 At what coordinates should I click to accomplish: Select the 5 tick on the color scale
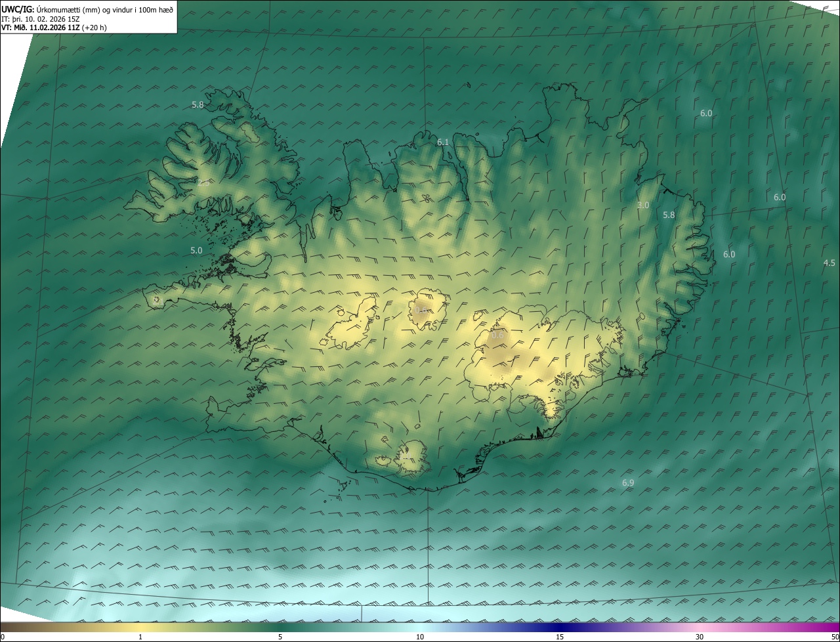[280, 637]
